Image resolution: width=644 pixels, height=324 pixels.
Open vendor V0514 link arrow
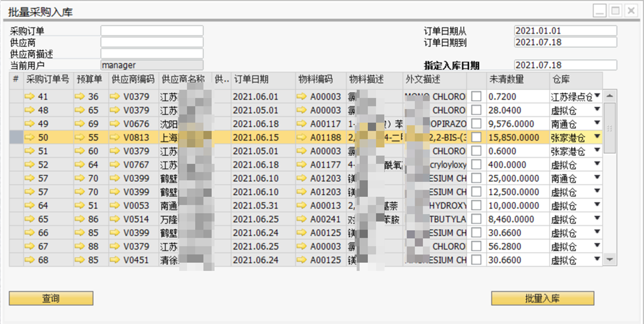tap(115, 219)
